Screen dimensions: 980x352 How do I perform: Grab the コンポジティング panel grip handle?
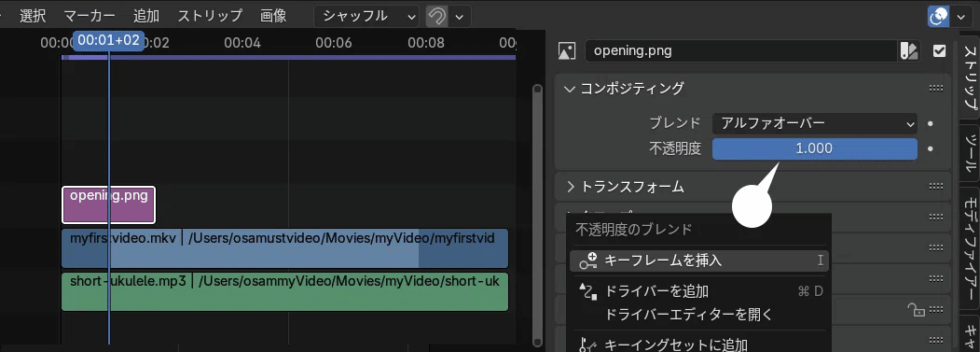936,89
